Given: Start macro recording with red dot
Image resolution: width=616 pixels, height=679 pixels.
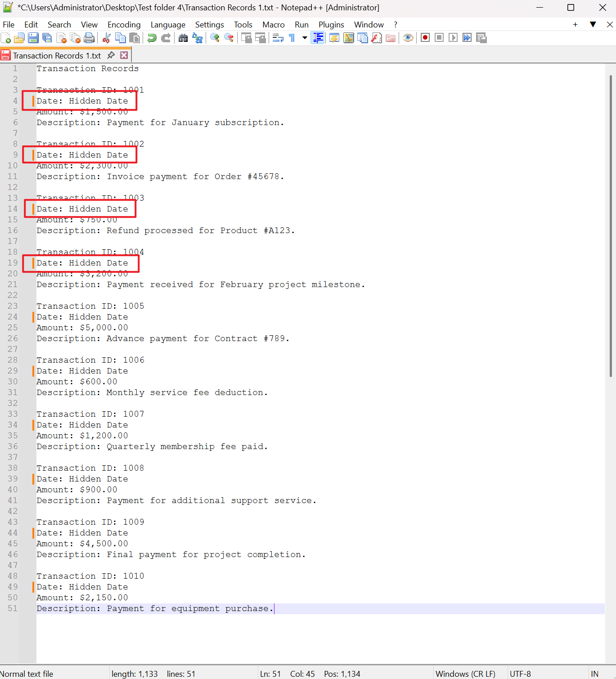Looking at the screenshot, I should click(x=425, y=38).
